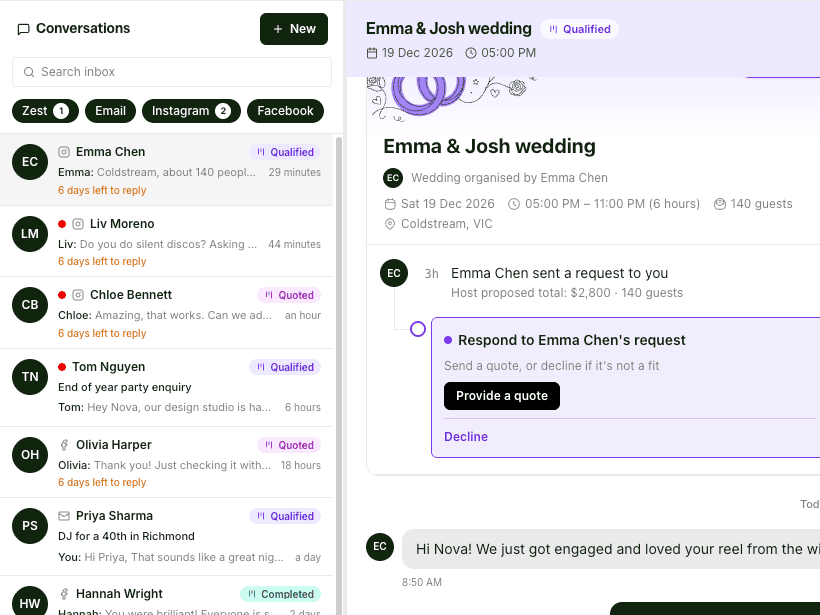The height and width of the screenshot is (615, 820).
Task: Click Instagram icon beside Emma Chen
Action: (64, 152)
